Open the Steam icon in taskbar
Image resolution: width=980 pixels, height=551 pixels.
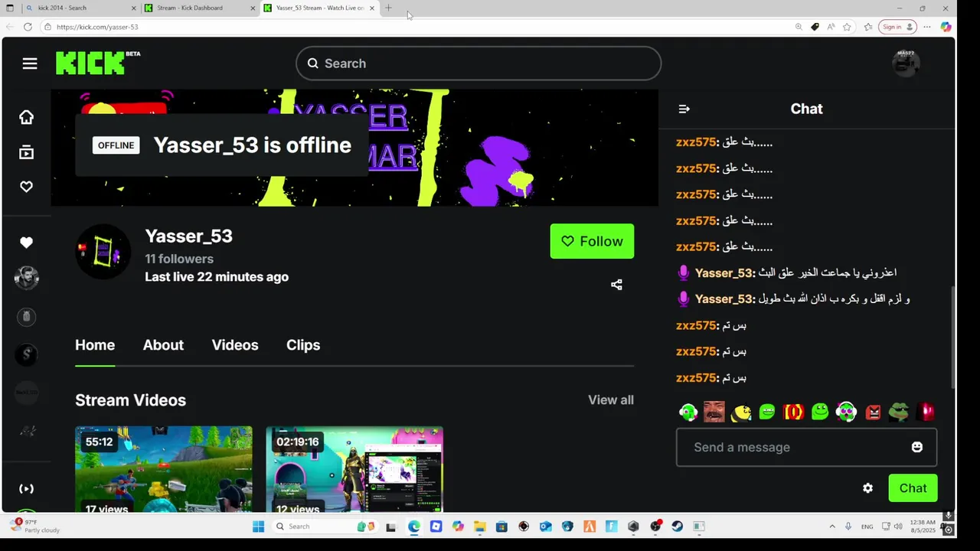coord(678,527)
